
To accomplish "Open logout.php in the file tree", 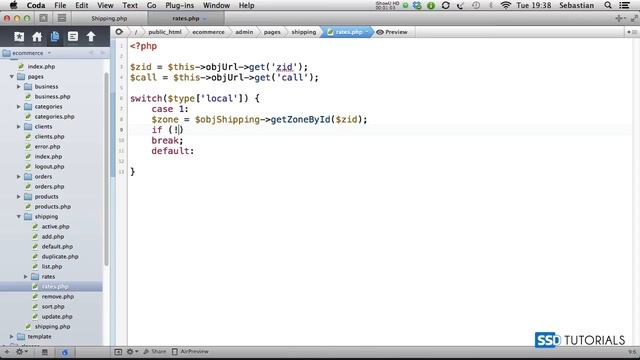I will point(49,167).
